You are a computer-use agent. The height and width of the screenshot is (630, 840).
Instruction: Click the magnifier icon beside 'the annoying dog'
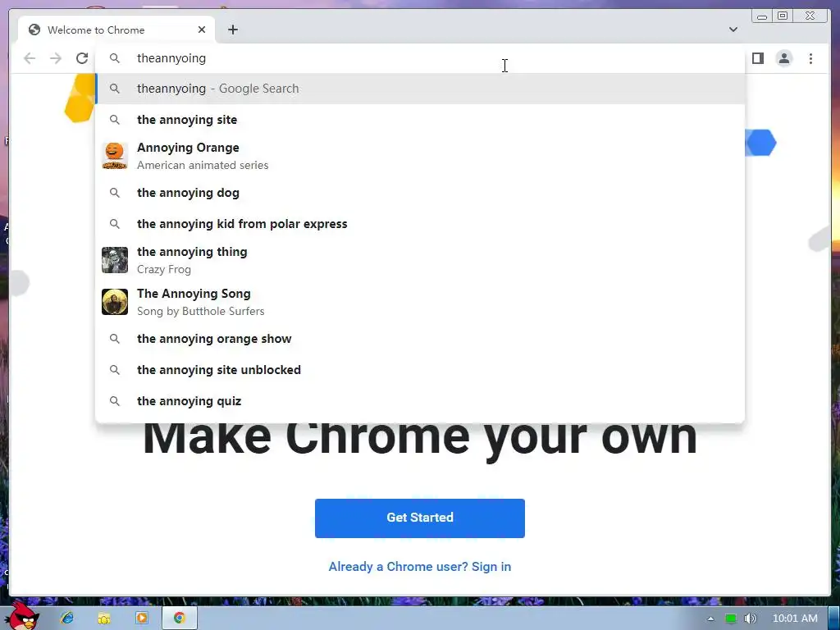pos(115,192)
